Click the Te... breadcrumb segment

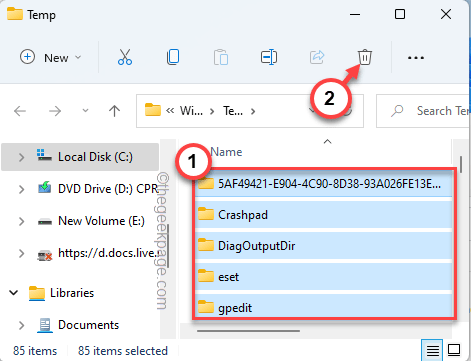pos(233,111)
